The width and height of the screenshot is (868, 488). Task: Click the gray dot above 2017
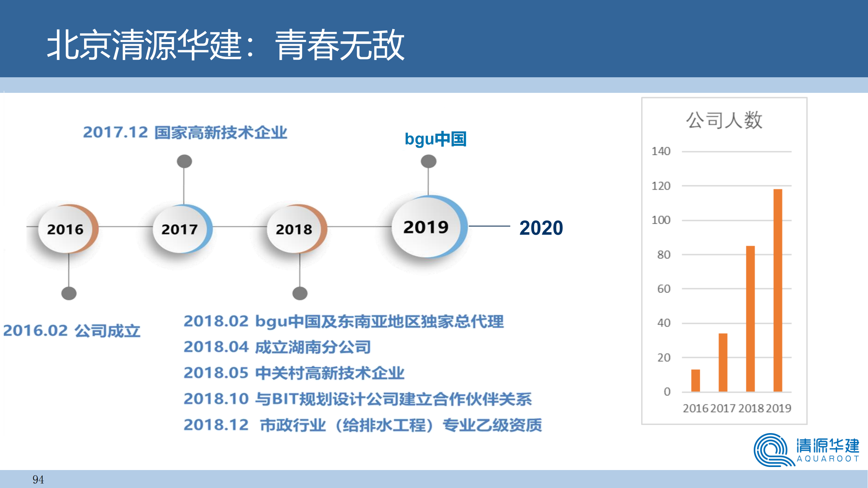pos(184,161)
